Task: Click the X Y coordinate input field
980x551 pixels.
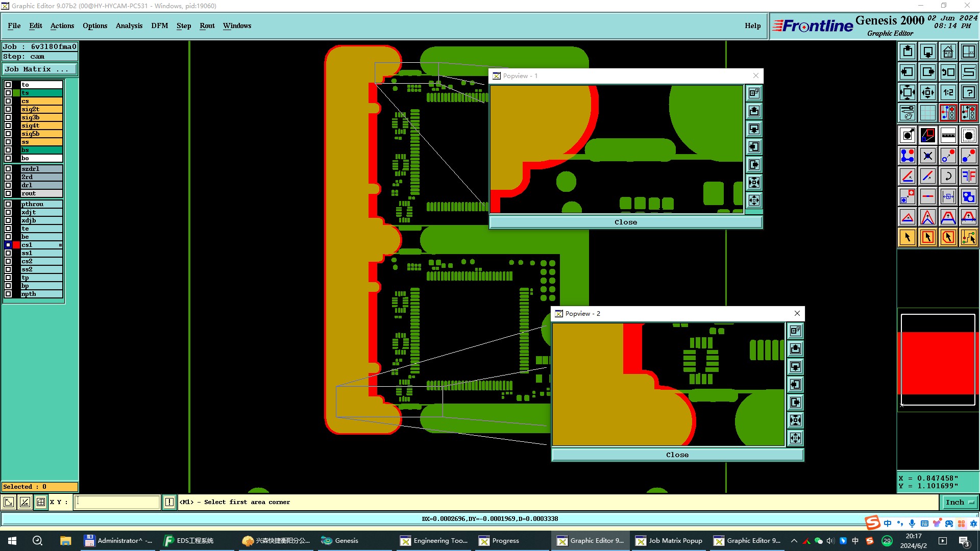Action: [x=117, y=502]
